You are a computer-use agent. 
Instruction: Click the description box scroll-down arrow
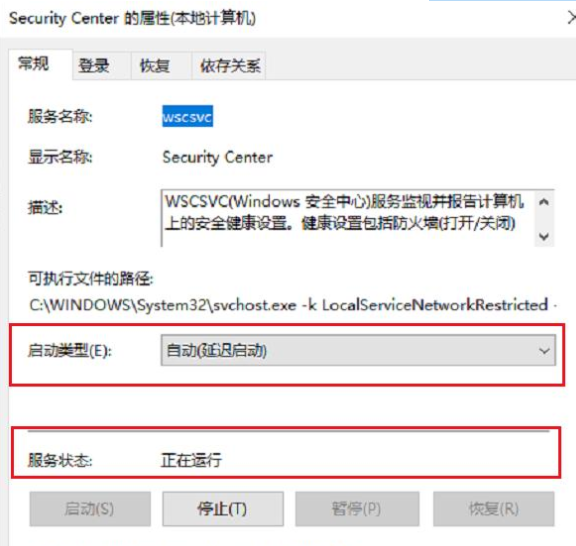tap(544, 236)
